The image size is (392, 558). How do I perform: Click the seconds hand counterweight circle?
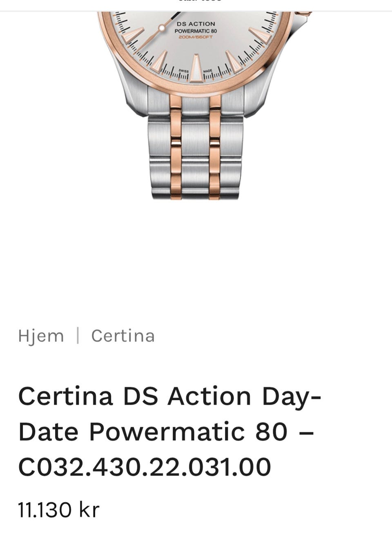point(162,28)
